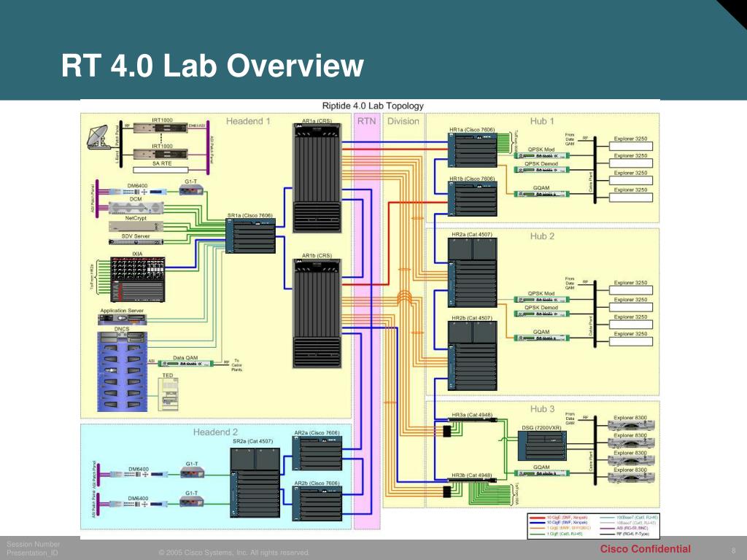The width and height of the screenshot is (747, 560).
Task: Click the HR2a Cat 4507 switch
Action: (x=473, y=273)
